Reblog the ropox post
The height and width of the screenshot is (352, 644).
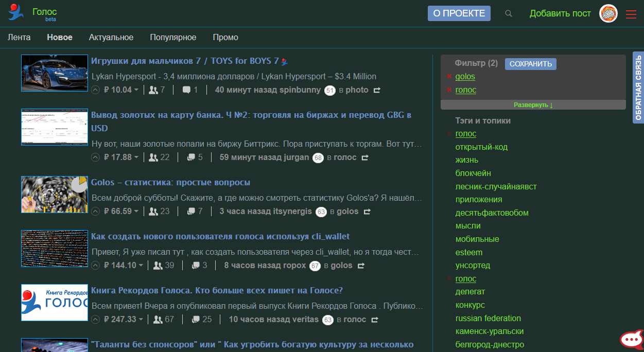pyautogui.click(x=361, y=266)
